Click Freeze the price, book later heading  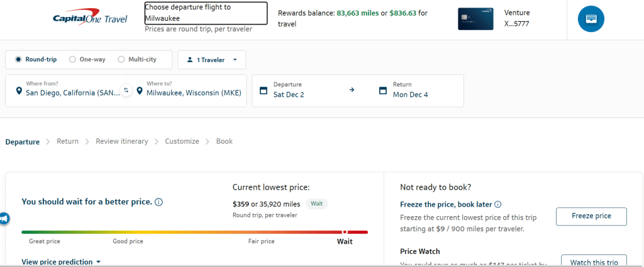pos(446,204)
